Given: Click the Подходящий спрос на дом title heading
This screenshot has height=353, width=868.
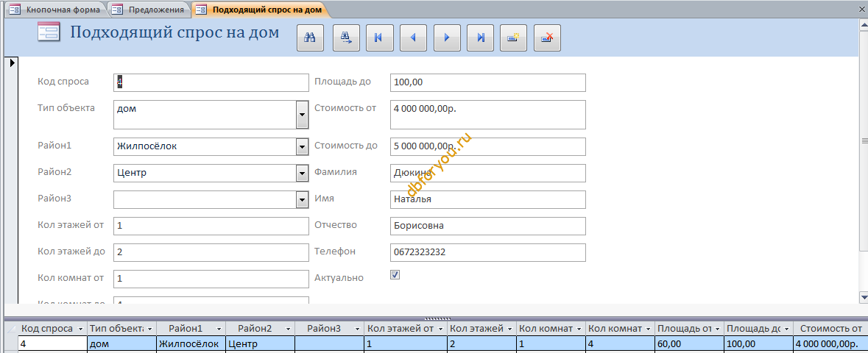Looking at the screenshot, I should pyautogui.click(x=174, y=32).
